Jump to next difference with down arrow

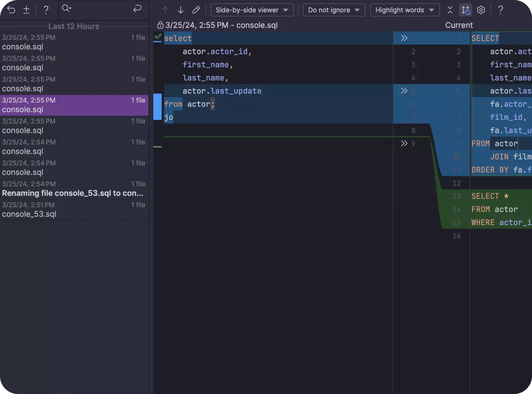pos(181,10)
